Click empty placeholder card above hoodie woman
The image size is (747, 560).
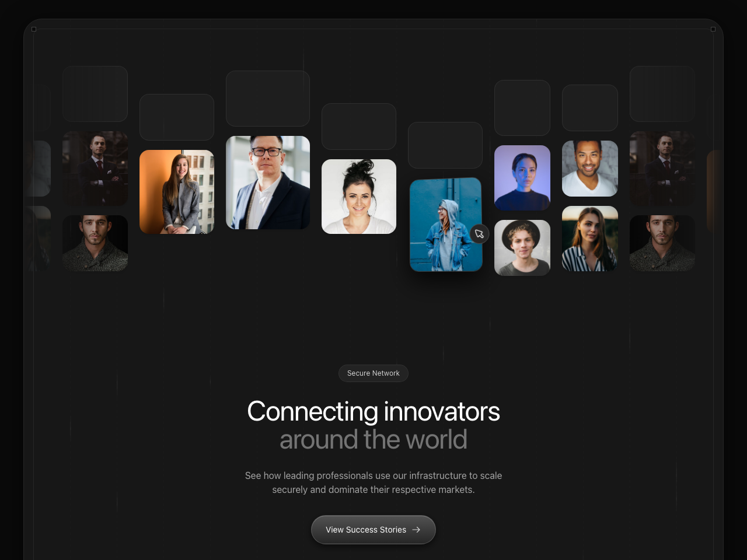pos(445,145)
